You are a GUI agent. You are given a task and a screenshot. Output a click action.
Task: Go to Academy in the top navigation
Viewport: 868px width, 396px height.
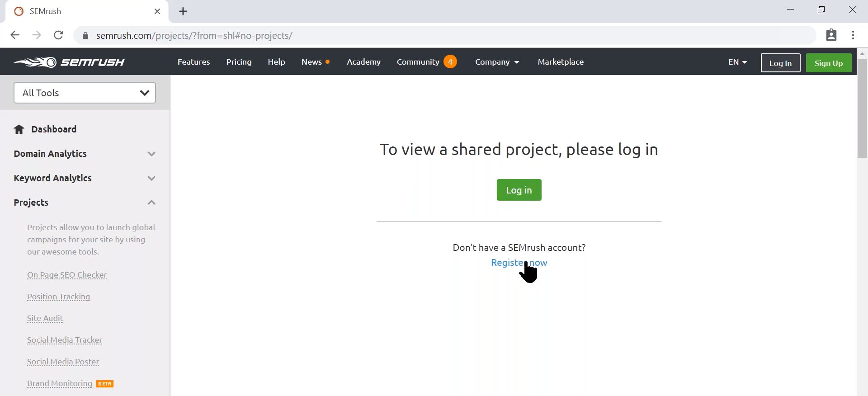click(363, 62)
